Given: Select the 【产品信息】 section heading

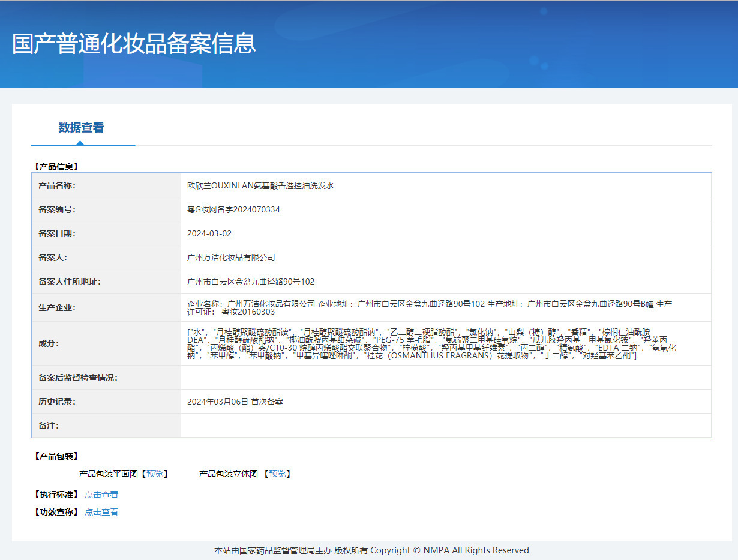Looking at the screenshot, I should pyautogui.click(x=56, y=167).
